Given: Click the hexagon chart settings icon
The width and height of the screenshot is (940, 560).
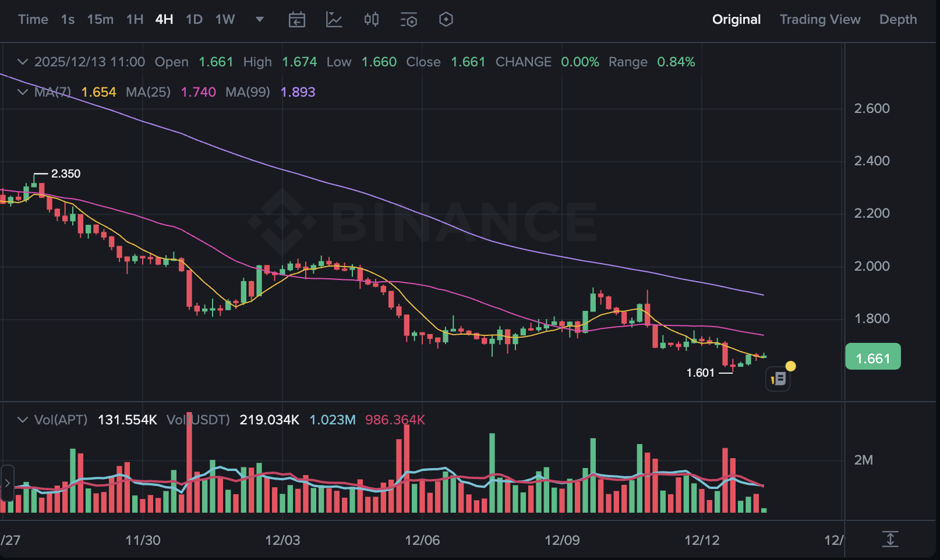Looking at the screenshot, I should (x=446, y=20).
